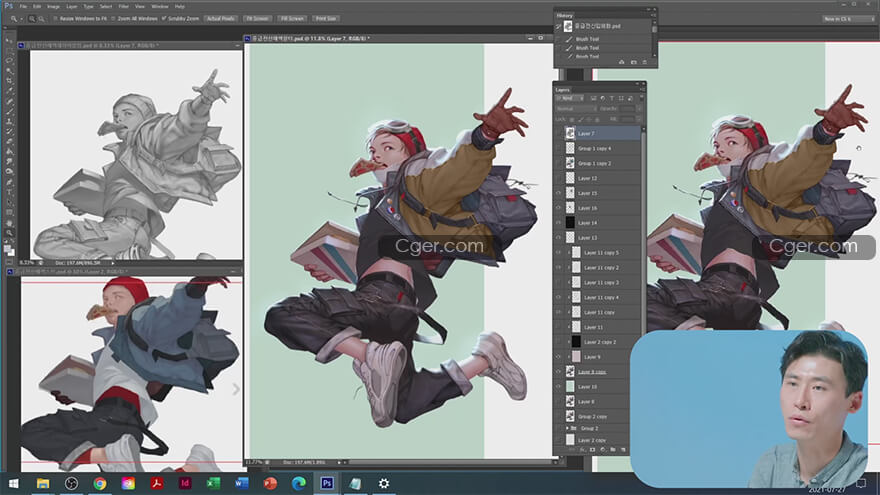Screen dimensions: 880x495
Task: Expand the Group 2 folder triangle
Action: point(567,428)
